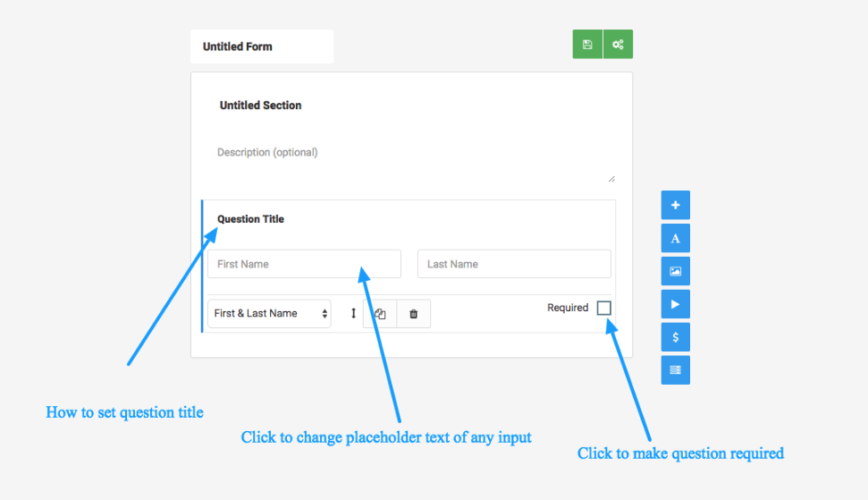This screenshot has width=868, height=500.
Task: Open First & Last Name type dropdown
Action: point(269,314)
